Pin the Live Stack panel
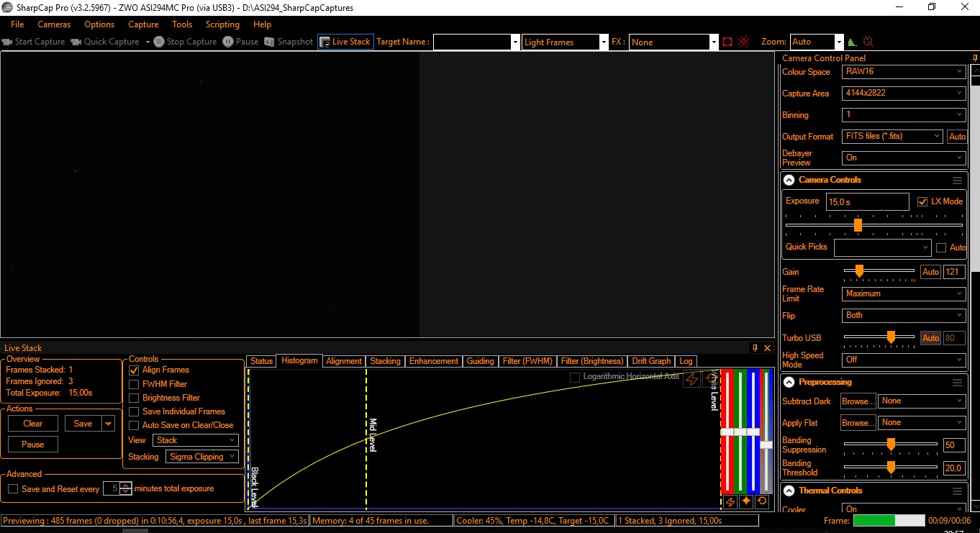 click(x=755, y=348)
